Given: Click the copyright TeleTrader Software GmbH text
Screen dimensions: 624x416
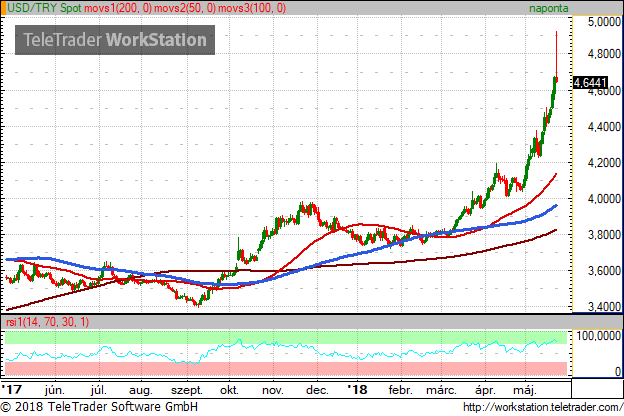Looking at the screenshot, I should click(99, 407).
